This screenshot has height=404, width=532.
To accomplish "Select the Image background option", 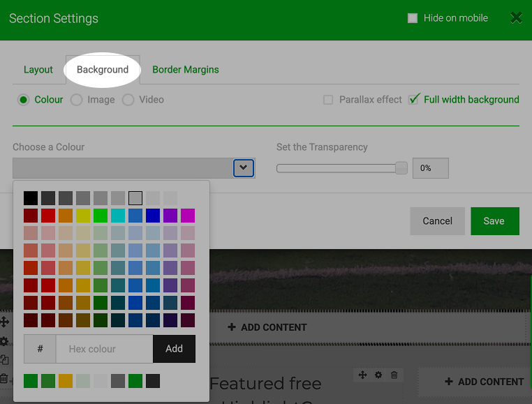I will point(76,100).
